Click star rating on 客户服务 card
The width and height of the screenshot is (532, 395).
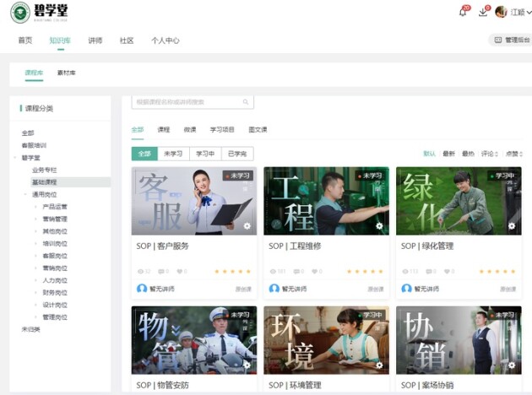pos(232,271)
